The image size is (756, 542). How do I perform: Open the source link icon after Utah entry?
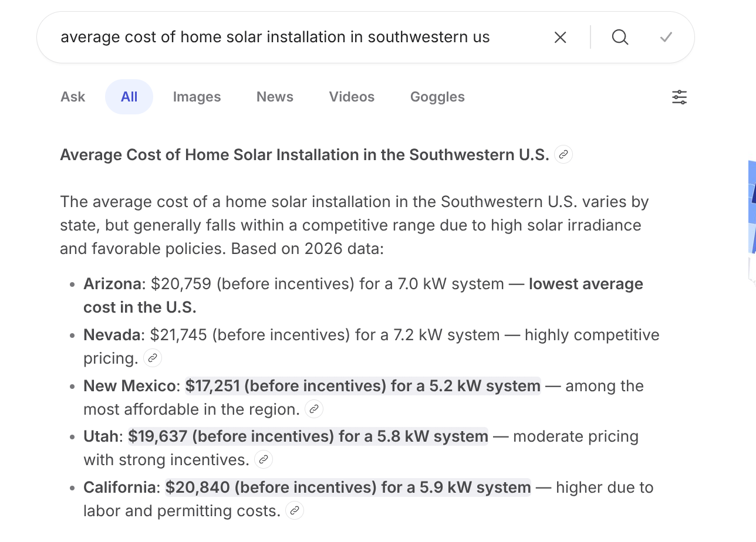(x=264, y=459)
